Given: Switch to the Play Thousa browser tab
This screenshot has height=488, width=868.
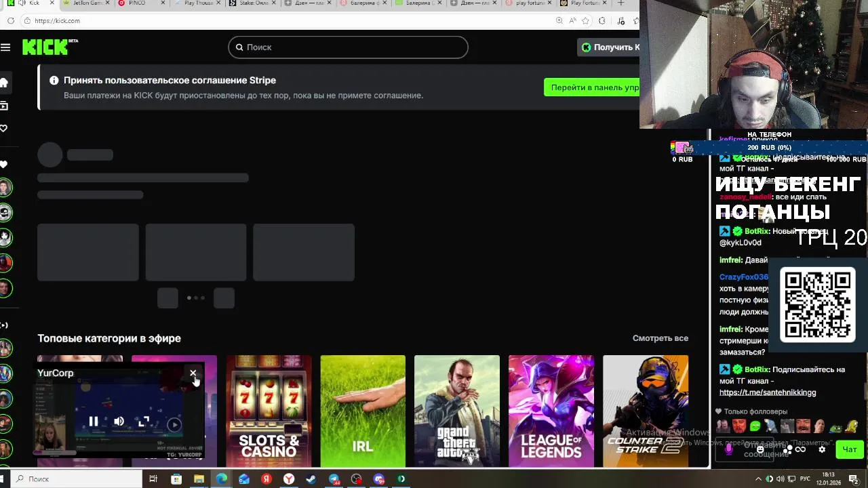Looking at the screenshot, I should [x=197, y=3].
